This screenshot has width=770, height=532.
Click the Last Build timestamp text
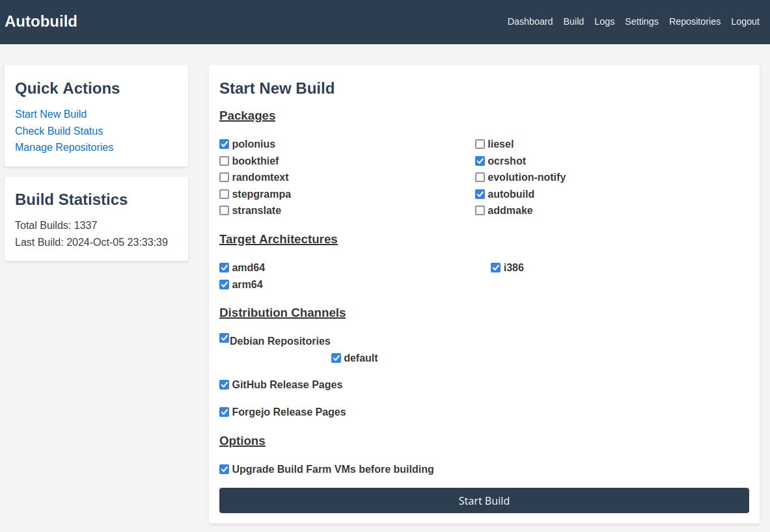pos(91,243)
